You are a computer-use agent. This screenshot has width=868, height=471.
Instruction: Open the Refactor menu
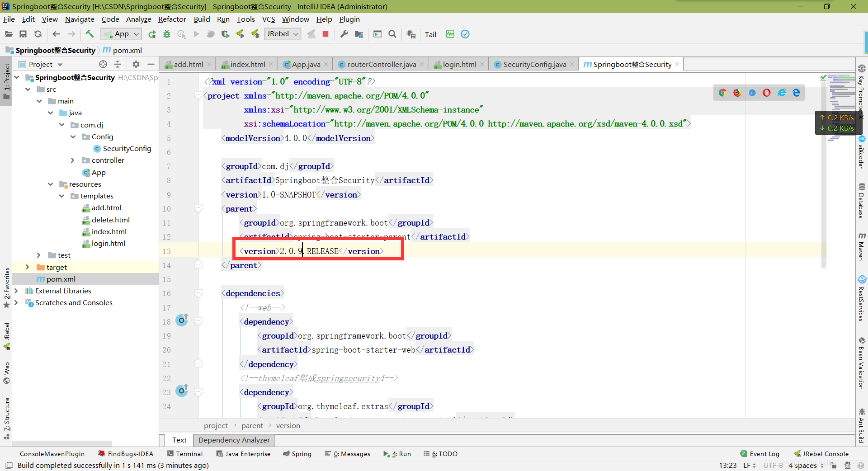(x=172, y=19)
